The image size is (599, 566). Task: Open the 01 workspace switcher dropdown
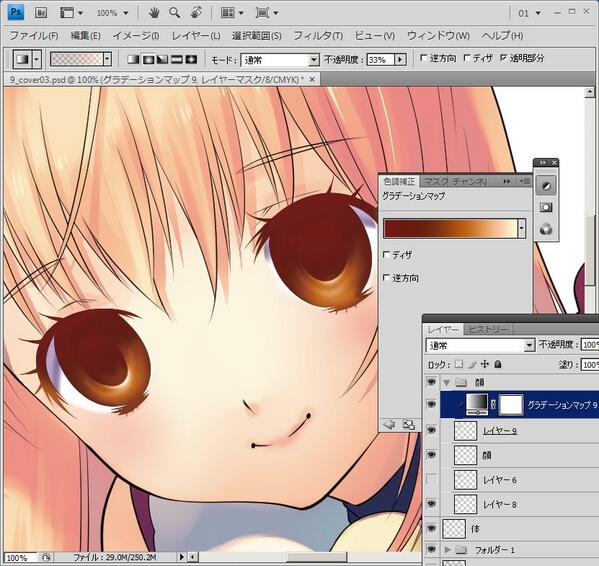pyautogui.click(x=529, y=13)
